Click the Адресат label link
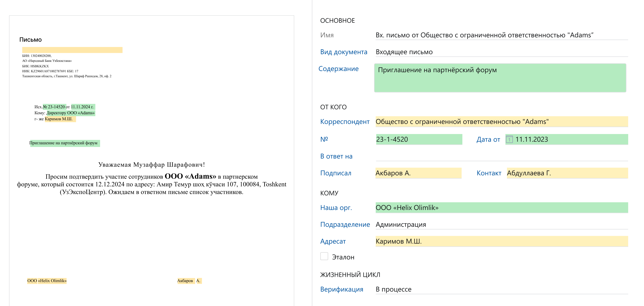This screenshot has width=644, height=306. click(333, 241)
